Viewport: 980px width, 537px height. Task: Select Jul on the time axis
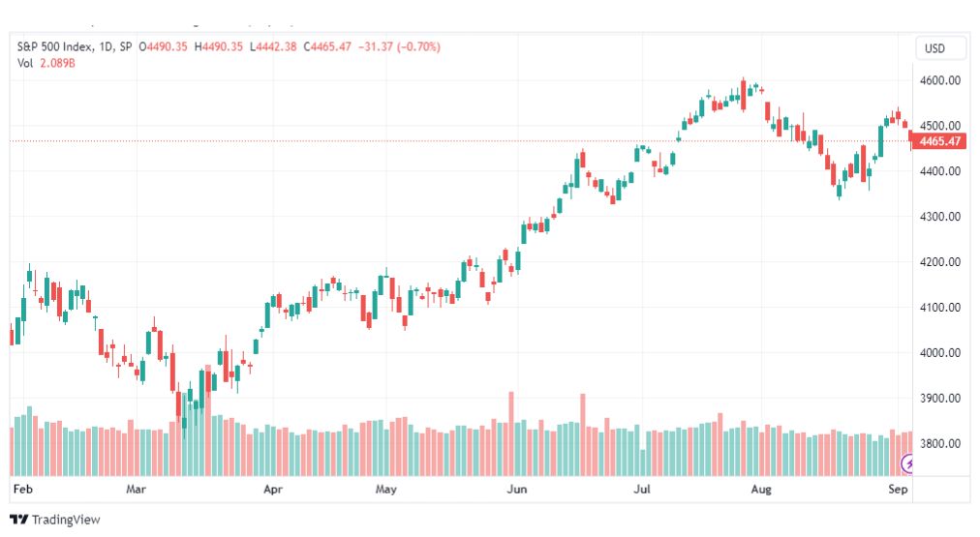642,489
